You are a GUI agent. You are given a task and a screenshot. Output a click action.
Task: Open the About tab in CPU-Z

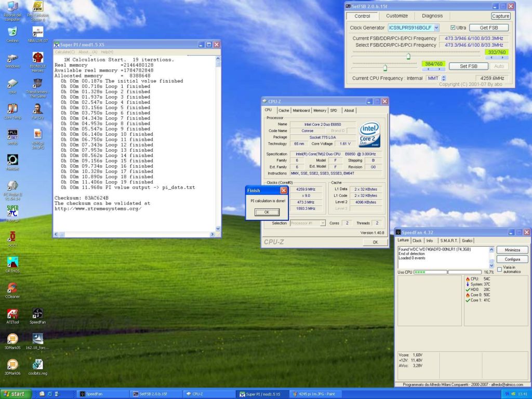pos(349,110)
